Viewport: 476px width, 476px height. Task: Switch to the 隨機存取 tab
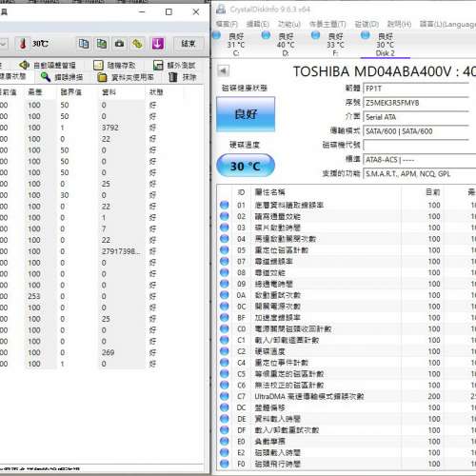coord(114,66)
